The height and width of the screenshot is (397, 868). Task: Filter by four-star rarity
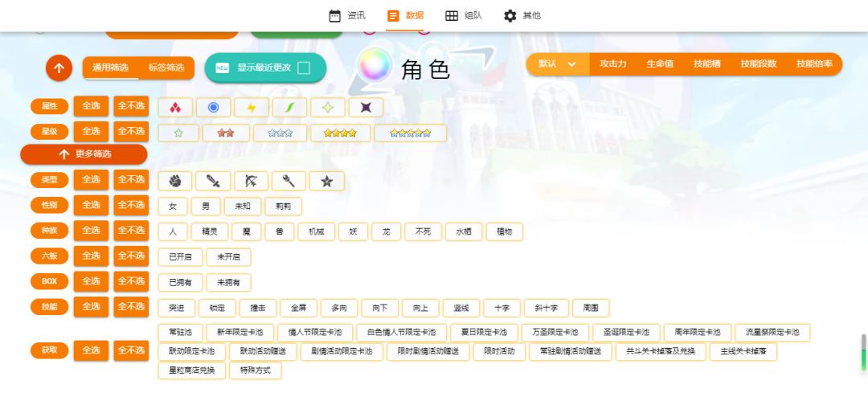(x=341, y=133)
